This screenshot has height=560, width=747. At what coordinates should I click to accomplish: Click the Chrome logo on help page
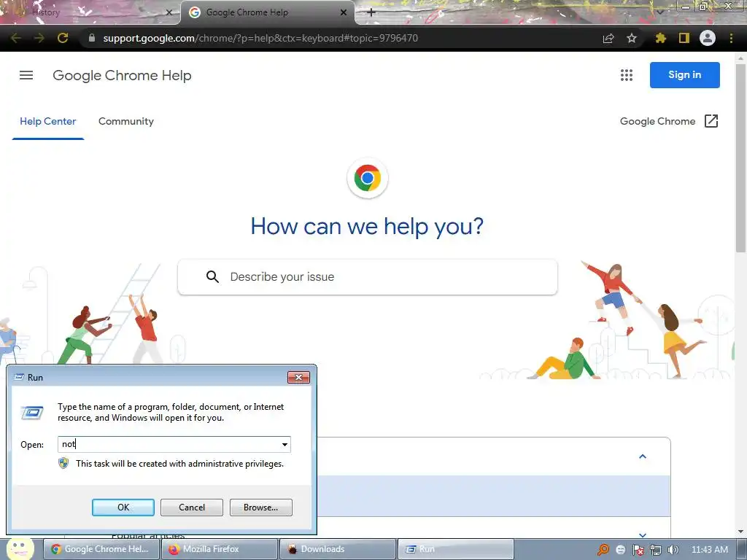coord(368,178)
